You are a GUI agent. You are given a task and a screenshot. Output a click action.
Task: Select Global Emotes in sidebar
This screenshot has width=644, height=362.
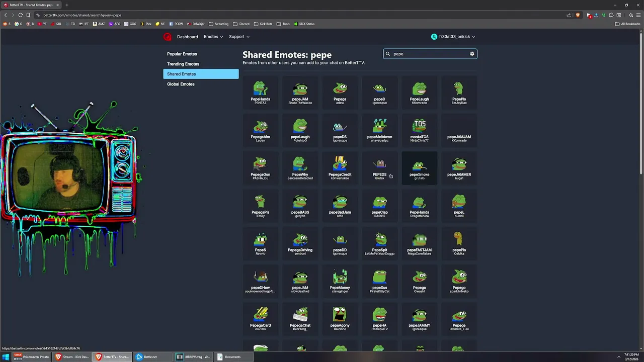pyautogui.click(x=201, y=84)
